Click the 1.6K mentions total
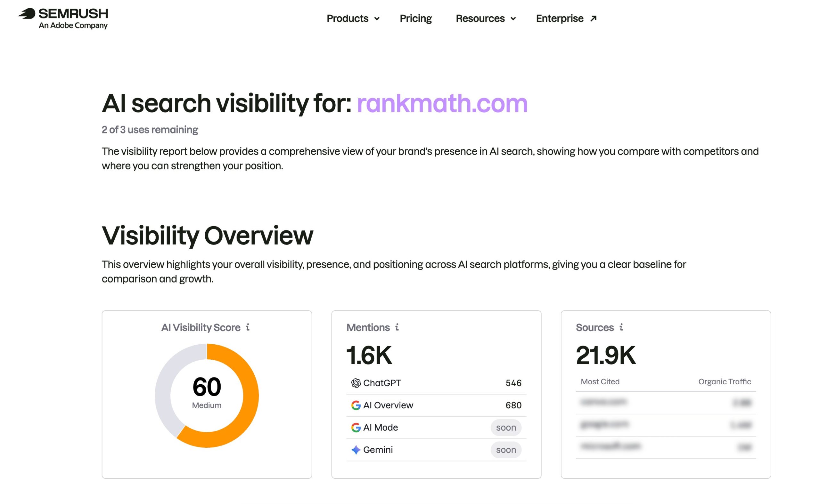 click(x=369, y=355)
